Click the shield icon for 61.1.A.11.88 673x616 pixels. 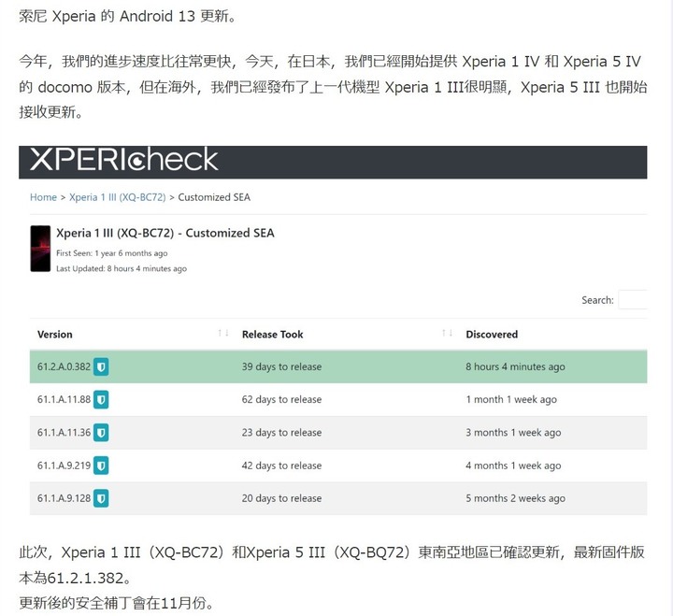pos(101,400)
